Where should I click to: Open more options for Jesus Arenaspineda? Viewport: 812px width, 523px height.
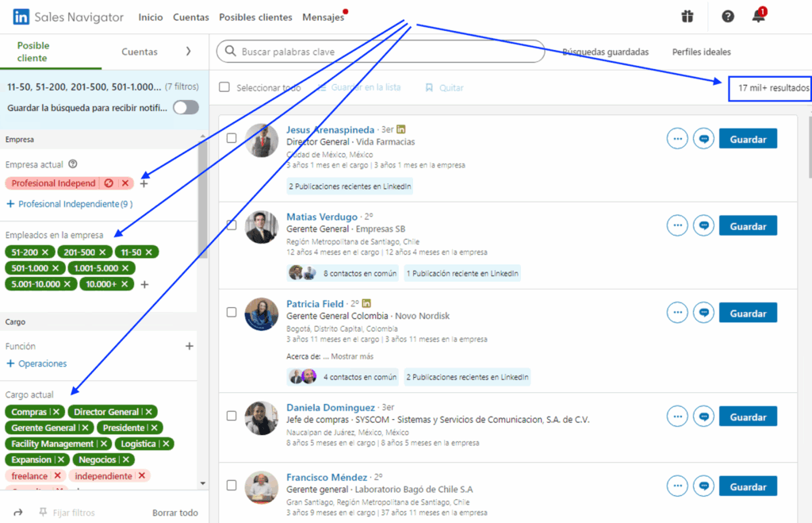coord(677,139)
